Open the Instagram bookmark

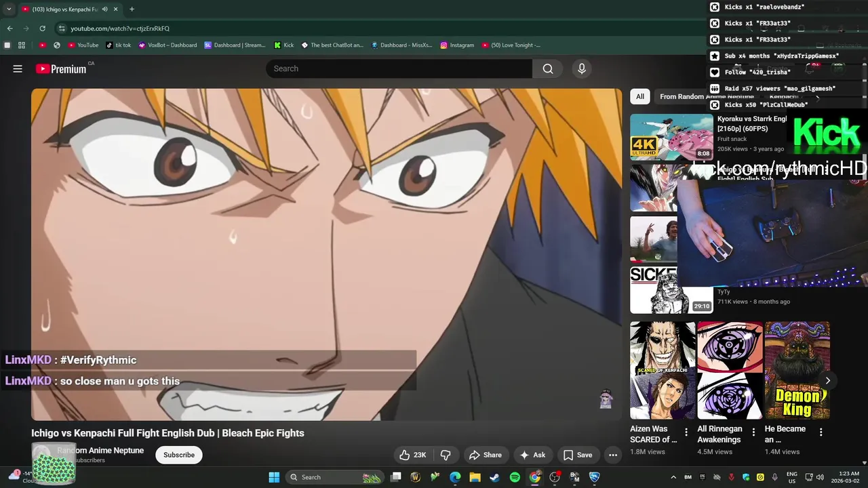coord(457,45)
